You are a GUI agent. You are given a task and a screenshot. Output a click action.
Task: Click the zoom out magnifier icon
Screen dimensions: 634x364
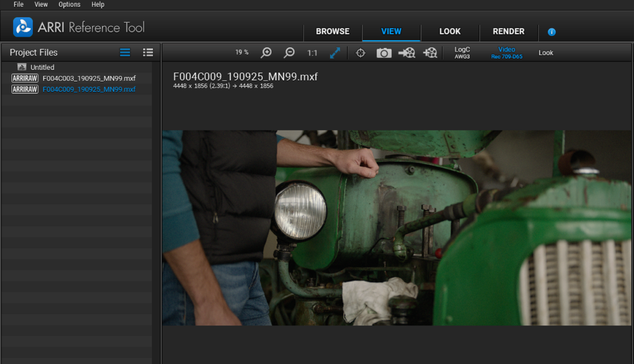[x=289, y=52]
